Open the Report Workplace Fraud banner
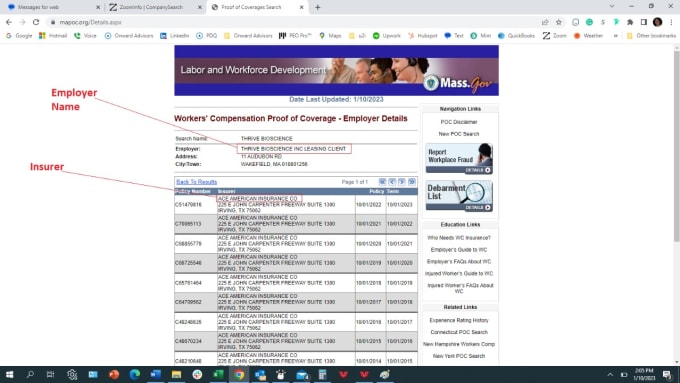 click(x=459, y=158)
